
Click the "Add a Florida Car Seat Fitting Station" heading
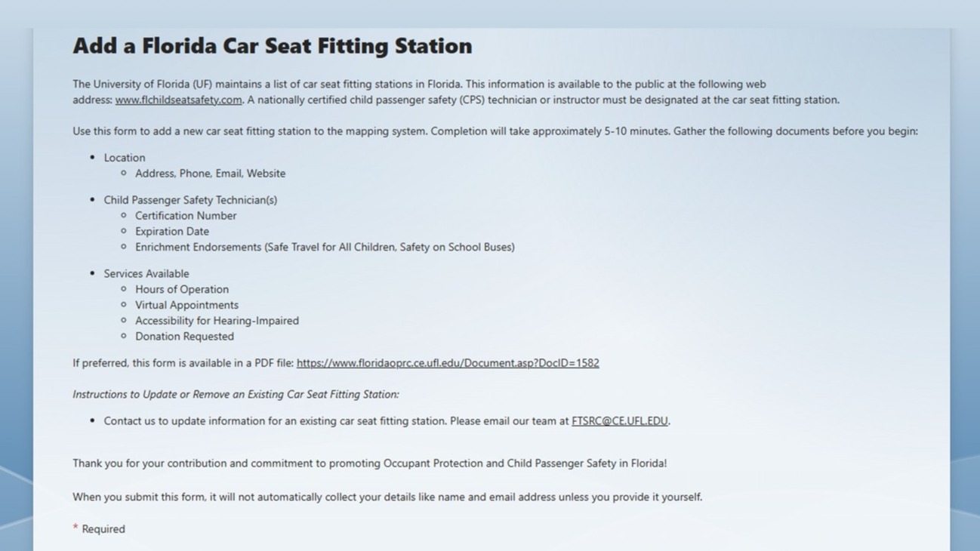pyautogui.click(x=272, y=46)
